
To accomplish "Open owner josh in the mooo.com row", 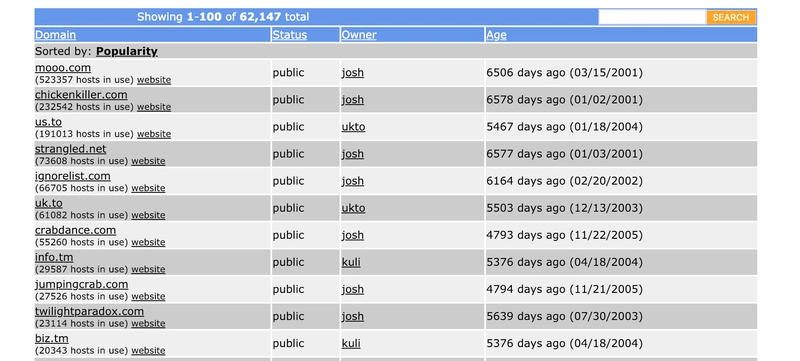I will click(x=353, y=72).
